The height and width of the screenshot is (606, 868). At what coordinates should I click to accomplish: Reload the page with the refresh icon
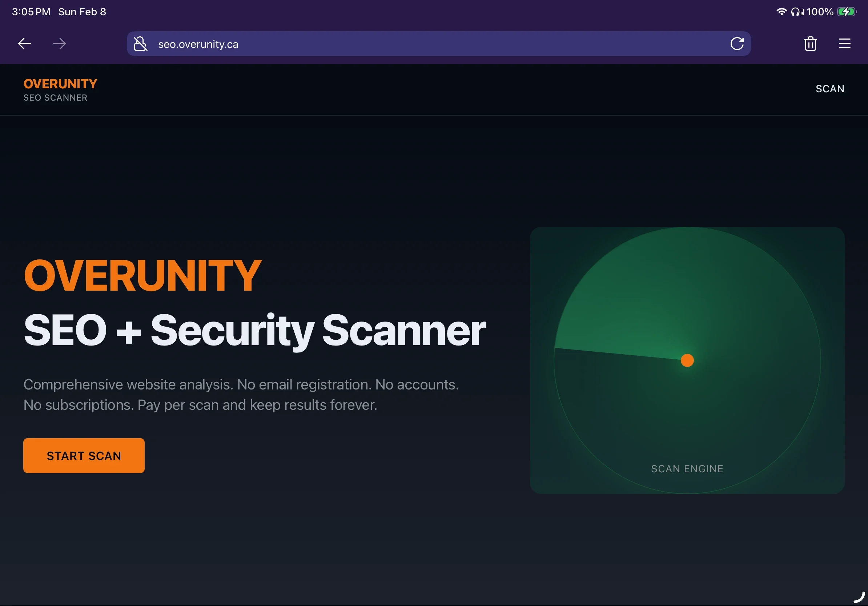click(x=737, y=44)
